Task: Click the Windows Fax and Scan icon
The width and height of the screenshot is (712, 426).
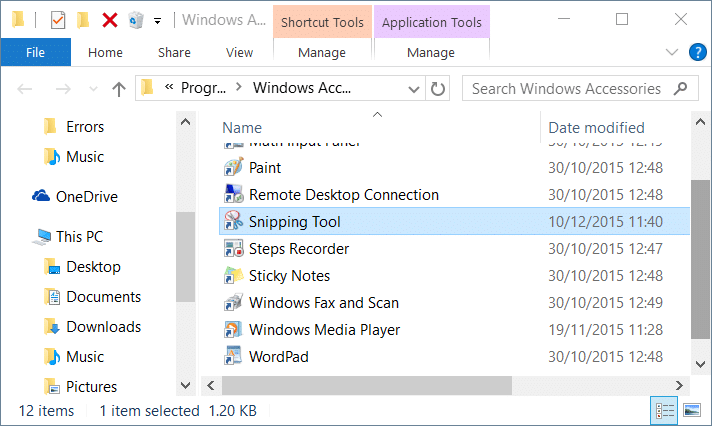Action: click(234, 302)
